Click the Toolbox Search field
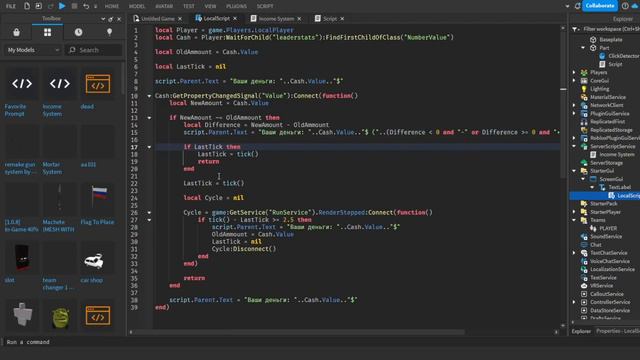The image size is (640, 360). (x=94, y=50)
